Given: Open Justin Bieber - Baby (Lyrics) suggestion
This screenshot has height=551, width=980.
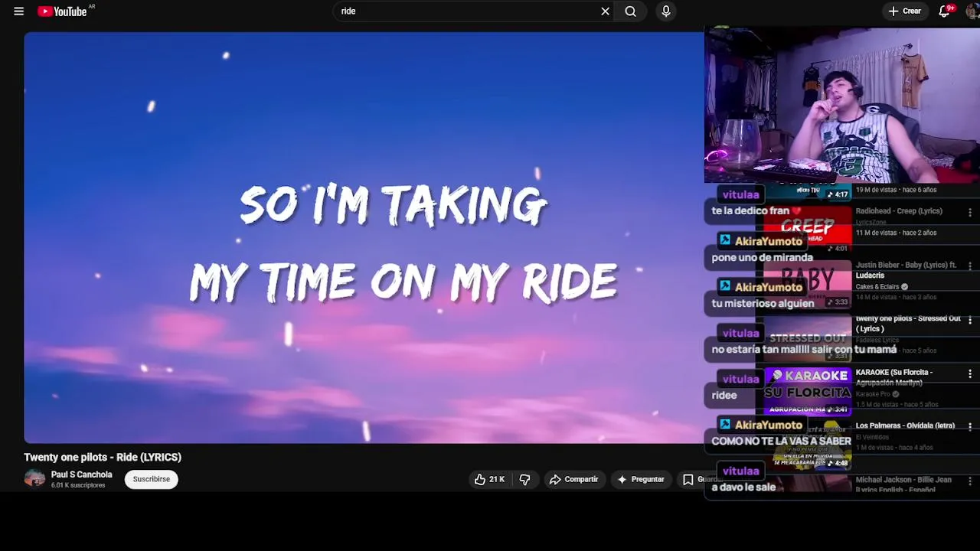Looking at the screenshot, I should point(906,270).
